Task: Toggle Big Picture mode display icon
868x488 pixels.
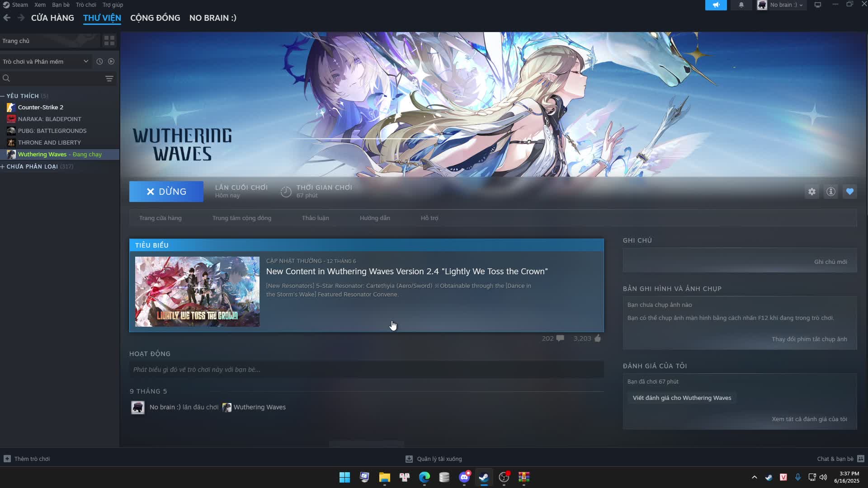Action: click(818, 5)
